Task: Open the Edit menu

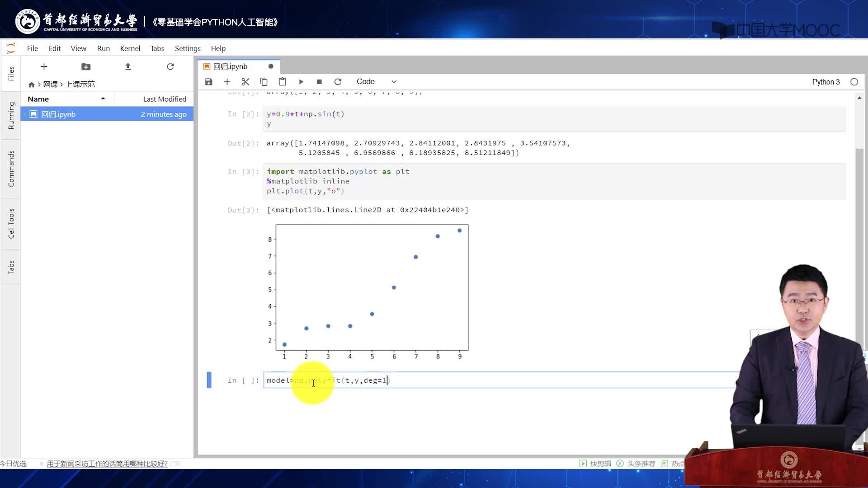Action: (55, 48)
